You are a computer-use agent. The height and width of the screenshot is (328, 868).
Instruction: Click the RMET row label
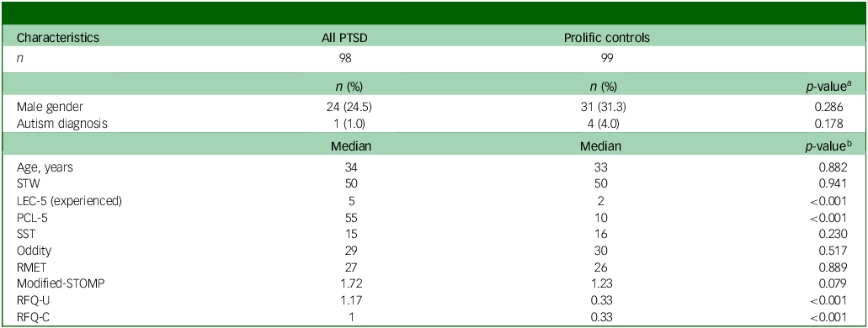click(33, 267)
